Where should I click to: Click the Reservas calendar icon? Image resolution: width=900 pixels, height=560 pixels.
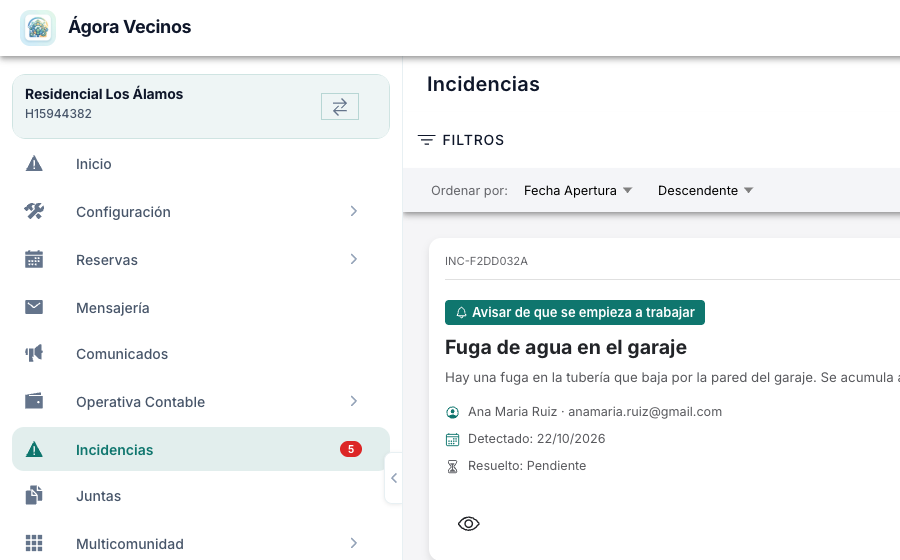(34, 259)
